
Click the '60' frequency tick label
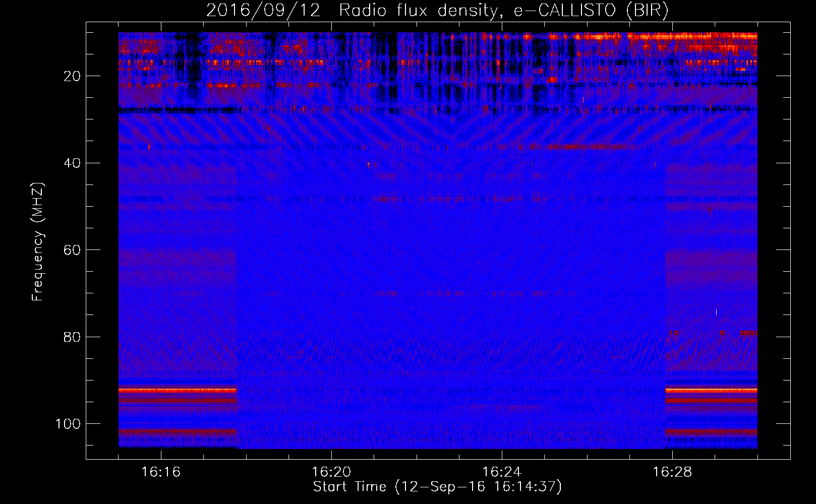click(72, 250)
